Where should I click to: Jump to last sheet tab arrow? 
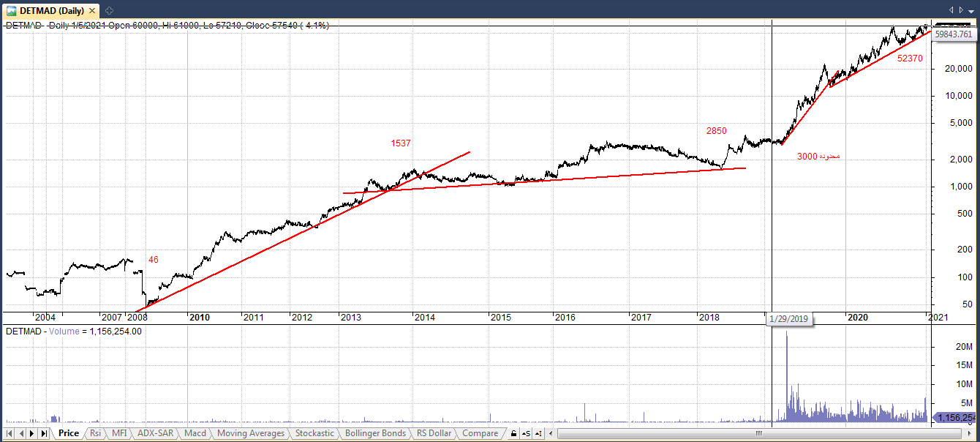[43, 434]
